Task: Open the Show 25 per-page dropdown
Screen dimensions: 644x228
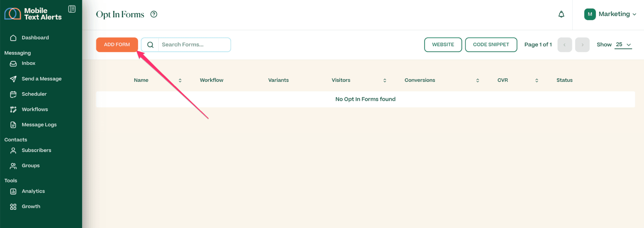Action: coord(623,45)
